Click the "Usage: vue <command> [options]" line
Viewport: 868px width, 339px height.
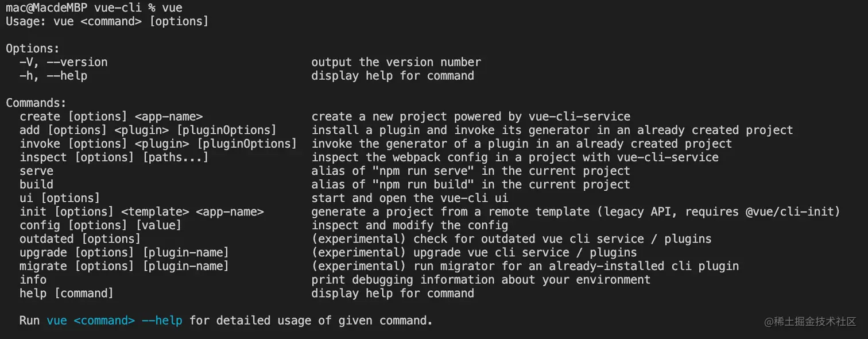[x=107, y=21]
